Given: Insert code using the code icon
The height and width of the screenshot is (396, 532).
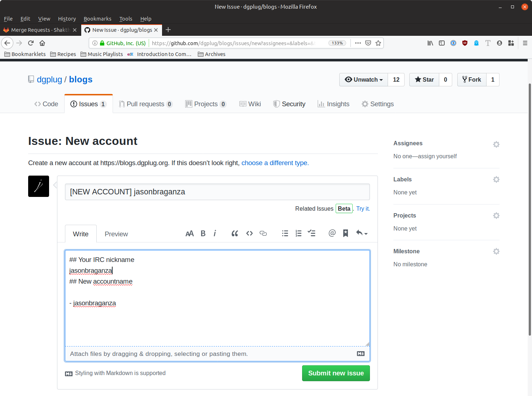Looking at the screenshot, I should (x=249, y=233).
